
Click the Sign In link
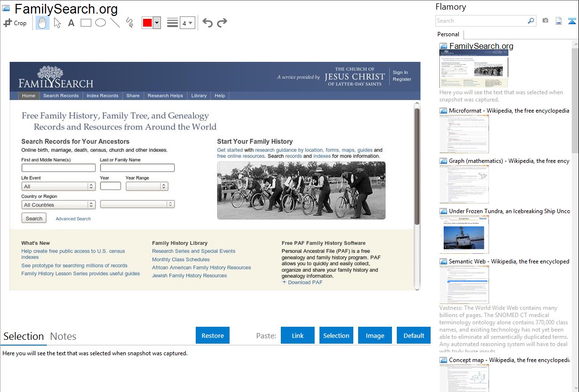click(x=400, y=73)
